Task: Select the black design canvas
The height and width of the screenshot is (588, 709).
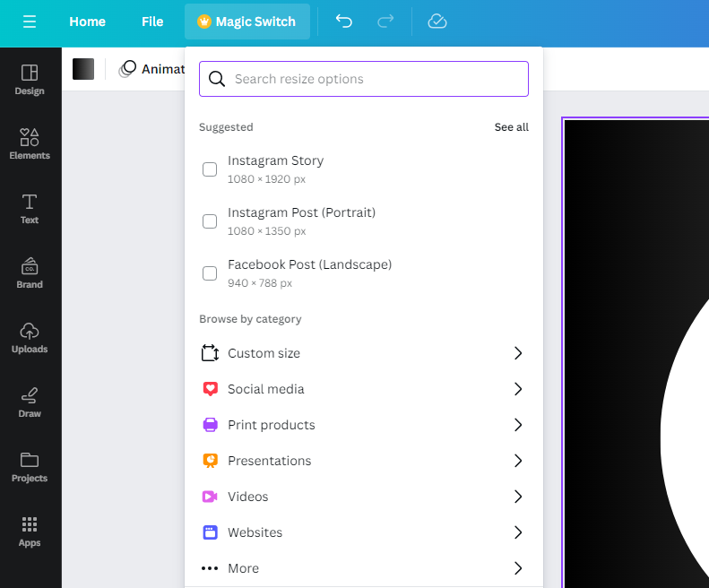Action: click(x=636, y=353)
